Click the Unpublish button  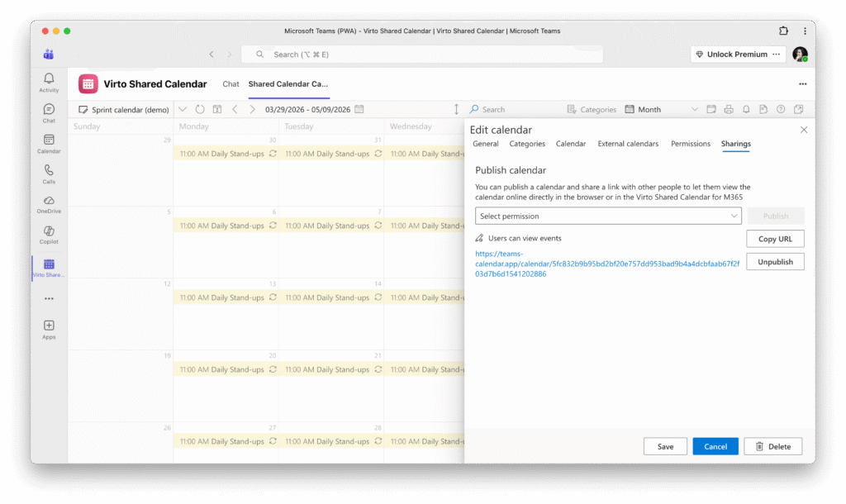click(x=775, y=262)
